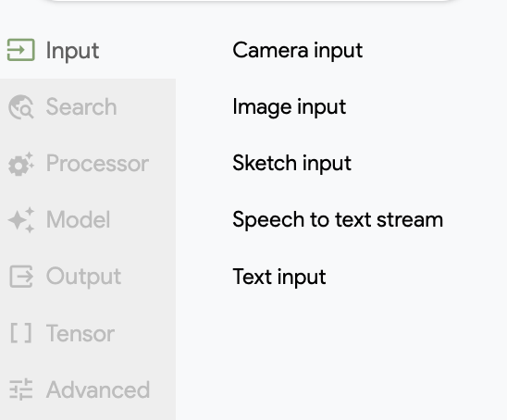
Task: Click the Output arrow box icon
Action: (x=21, y=277)
